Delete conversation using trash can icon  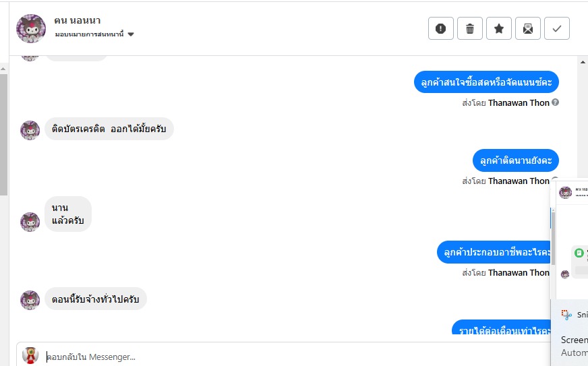point(469,28)
